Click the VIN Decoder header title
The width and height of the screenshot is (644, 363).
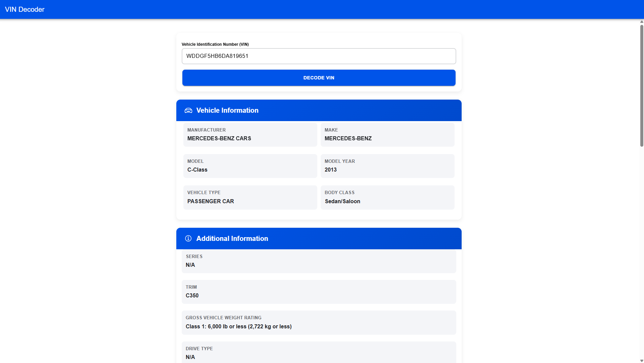[25, 9]
